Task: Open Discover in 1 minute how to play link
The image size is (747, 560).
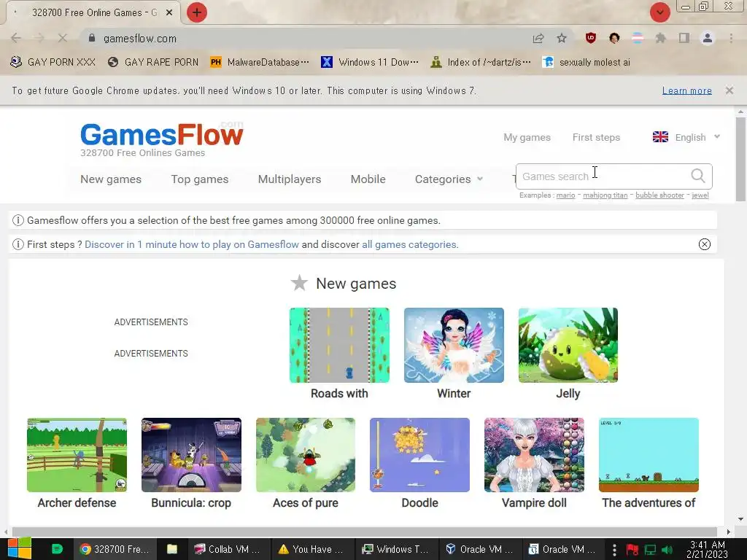Action: [192, 244]
